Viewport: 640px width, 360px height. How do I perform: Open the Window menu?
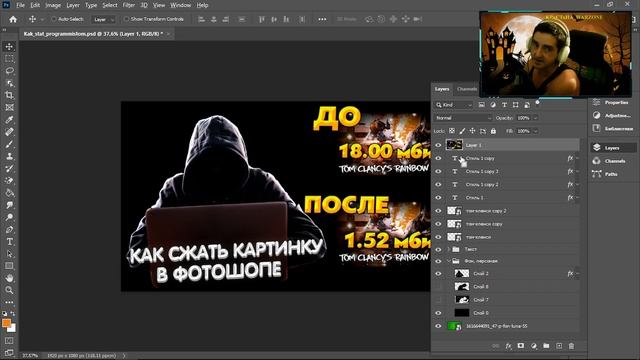(x=180, y=5)
